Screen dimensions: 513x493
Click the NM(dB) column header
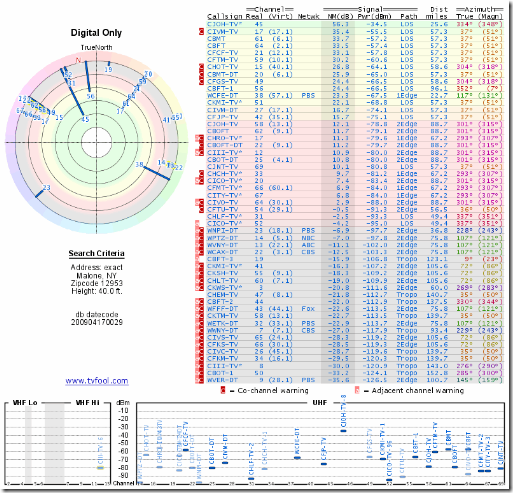pyautogui.click(x=337, y=16)
